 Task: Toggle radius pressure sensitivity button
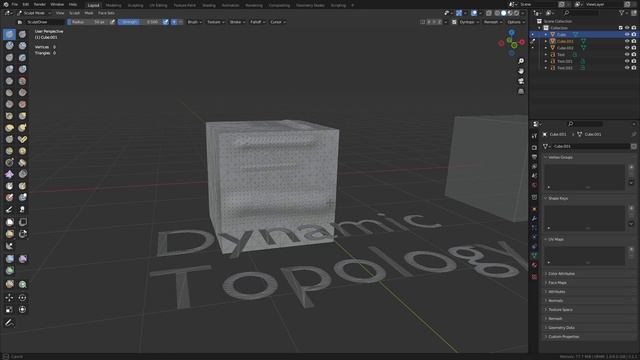pos(112,22)
